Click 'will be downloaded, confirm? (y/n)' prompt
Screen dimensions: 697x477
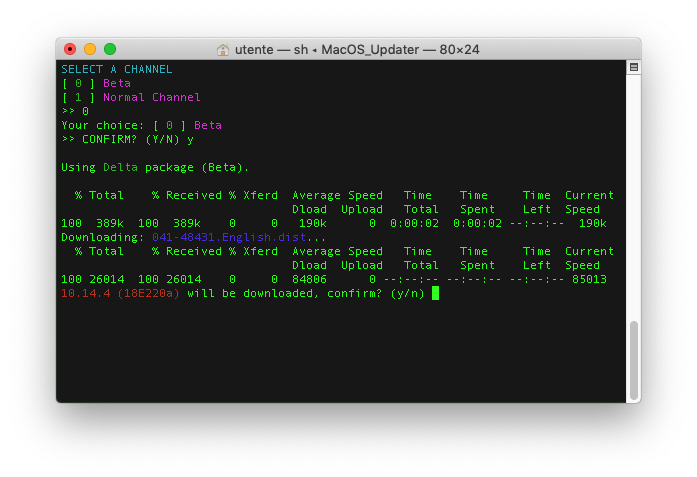point(306,293)
